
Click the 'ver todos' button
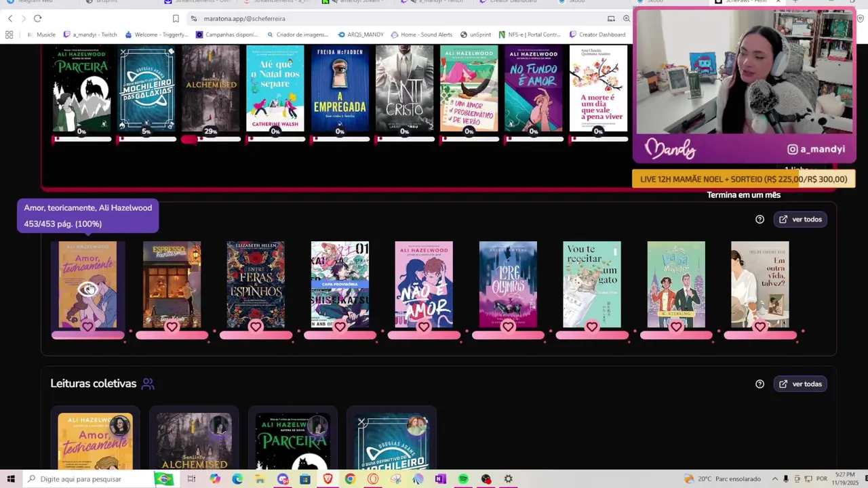click(800, 219)
